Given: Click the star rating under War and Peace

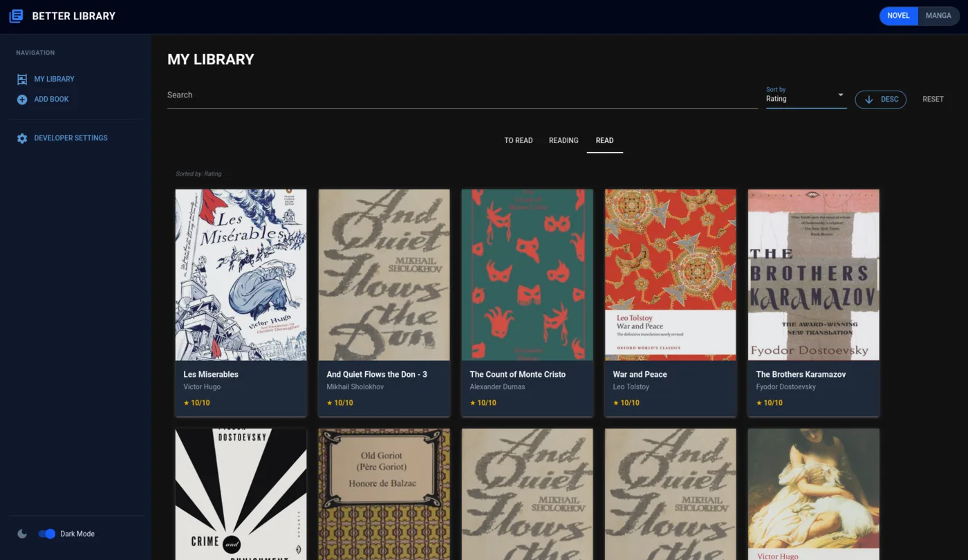Looking at the screenshot, I should click(x=626, y=402).
